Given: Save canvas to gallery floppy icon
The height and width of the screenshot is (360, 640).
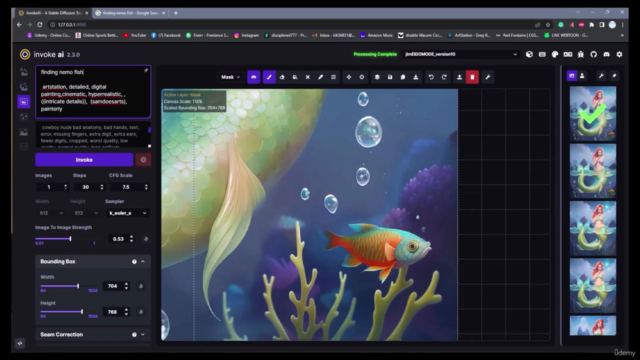Looking at the screenshot, I should (390, 77).
